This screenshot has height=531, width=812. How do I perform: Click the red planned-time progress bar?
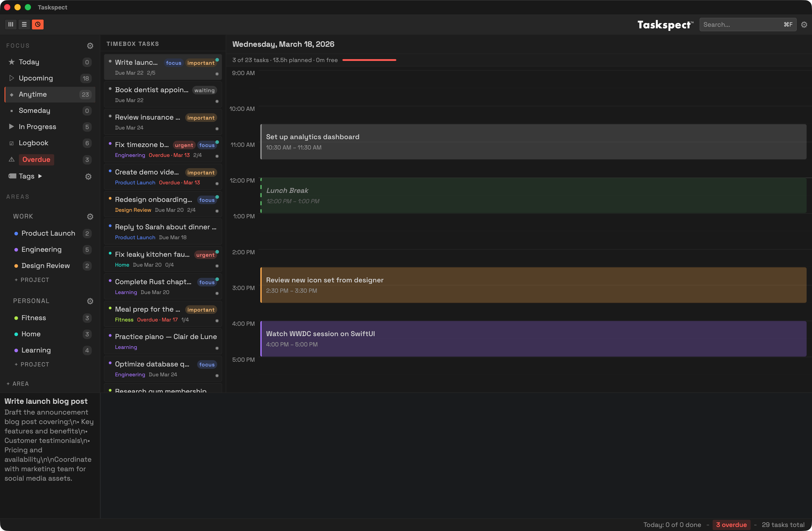coord(369,60)
